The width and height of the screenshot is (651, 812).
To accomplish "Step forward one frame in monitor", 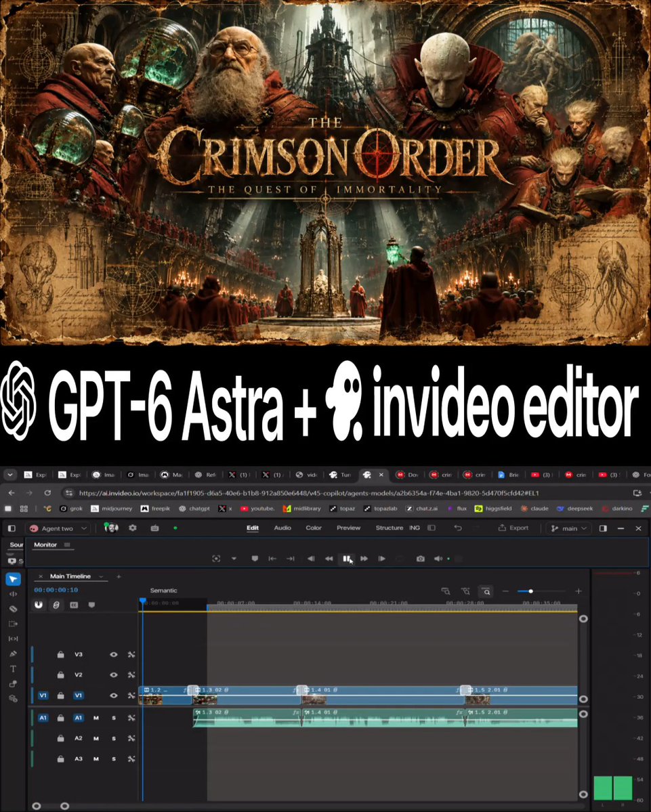I will click(381, 559).
